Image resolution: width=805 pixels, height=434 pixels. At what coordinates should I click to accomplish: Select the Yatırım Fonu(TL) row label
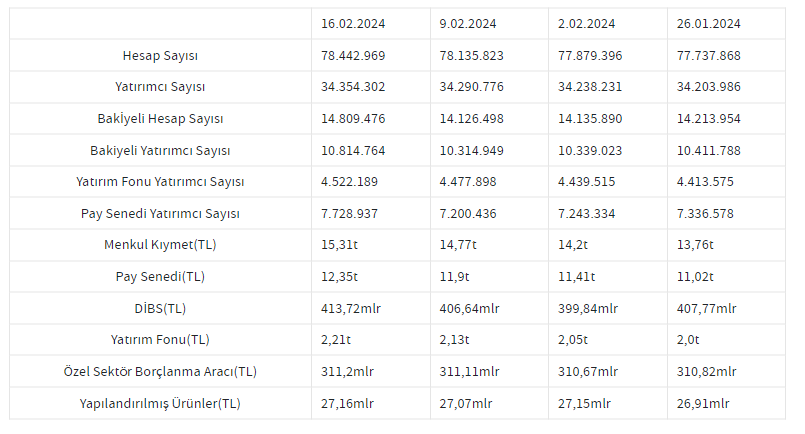pos(160,340)
